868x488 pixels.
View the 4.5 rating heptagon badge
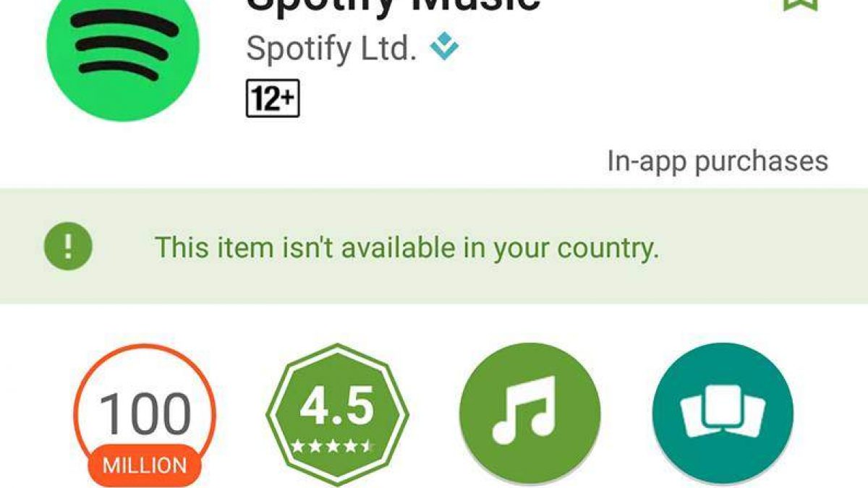(337, 414)
